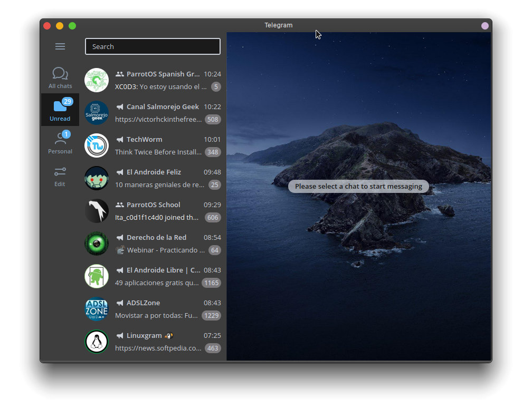Screen dimensions: 532x408
Task: Click megaphone icon beside TechWorm
Action: tap(120, 139)
